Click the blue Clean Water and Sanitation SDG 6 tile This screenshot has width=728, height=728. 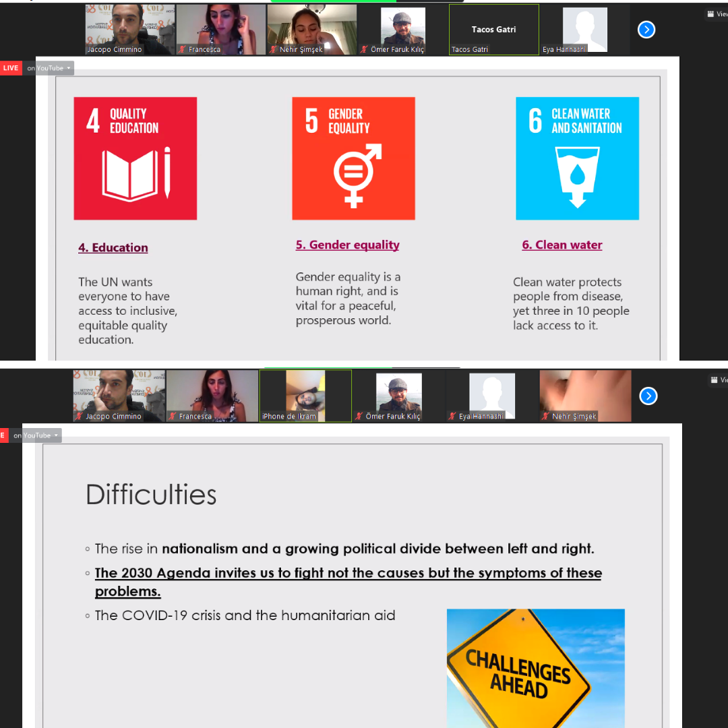(577, 158)
